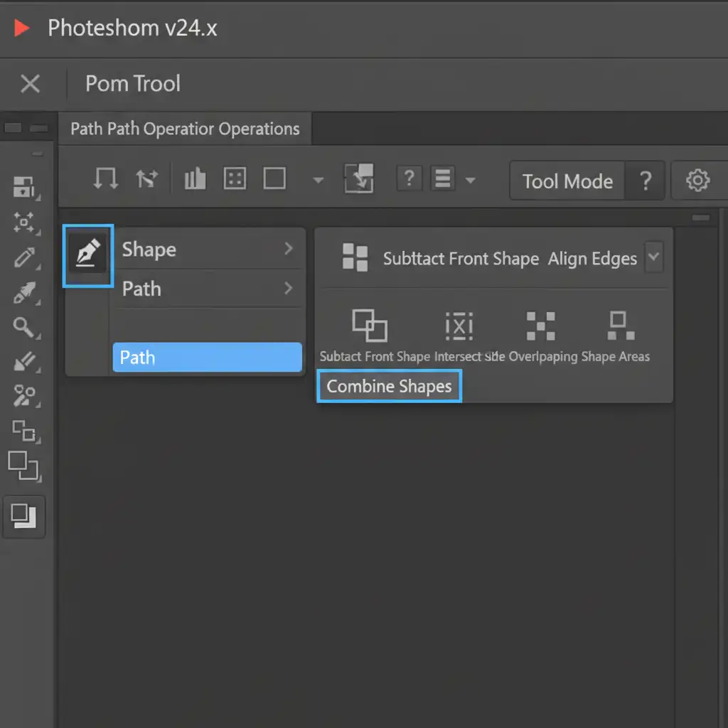Select the highlighted Path menu option
The image size is (728, 728).
pos(207,357)
